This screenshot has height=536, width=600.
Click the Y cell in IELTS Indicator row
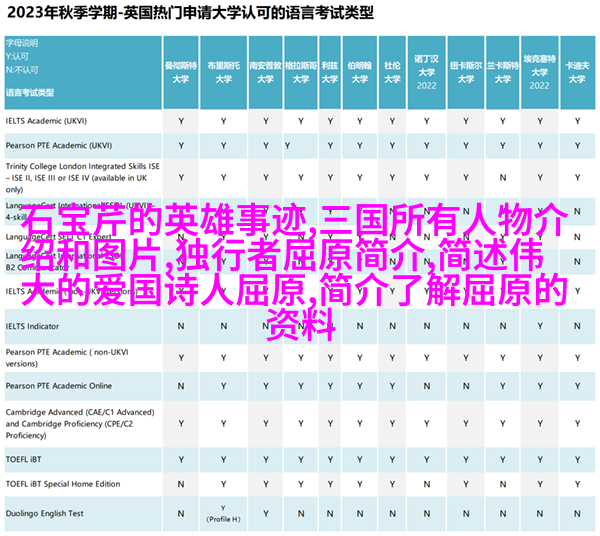(540, 326)
